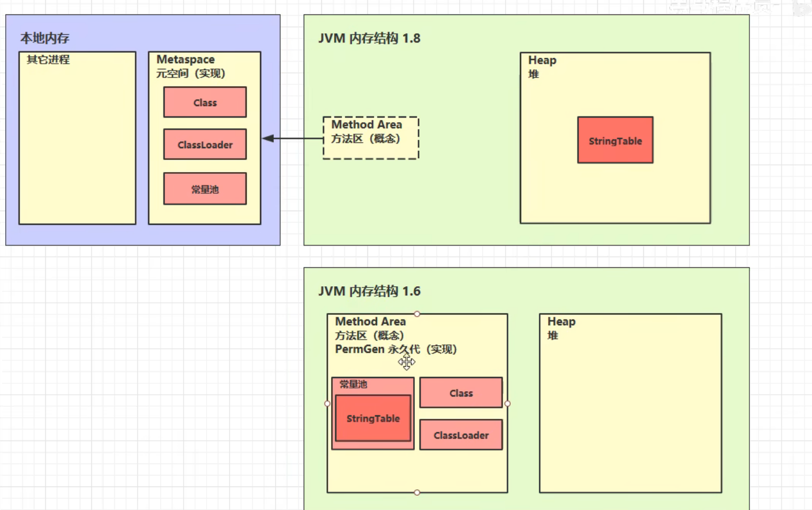Select the 常量池 box inside Metaspace
Image resolution: width=812 pixels, height=510 pixels.
point(205,189)
